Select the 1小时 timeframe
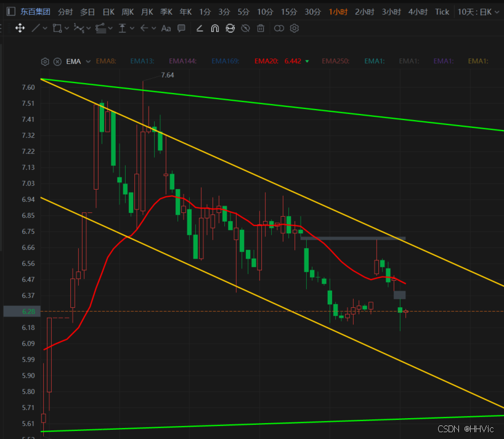The image size is (504, 439). click(338, 12)
